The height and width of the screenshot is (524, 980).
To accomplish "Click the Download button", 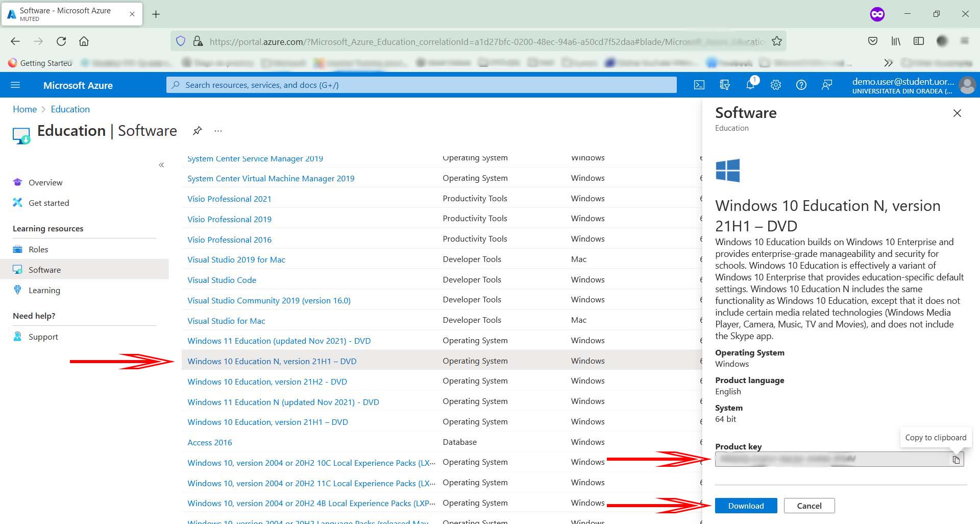I will click(746, 506).
